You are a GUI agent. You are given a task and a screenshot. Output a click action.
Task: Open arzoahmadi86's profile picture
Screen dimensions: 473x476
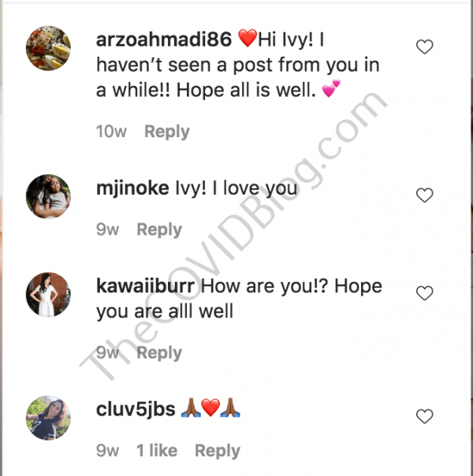[x=48, y=48]
